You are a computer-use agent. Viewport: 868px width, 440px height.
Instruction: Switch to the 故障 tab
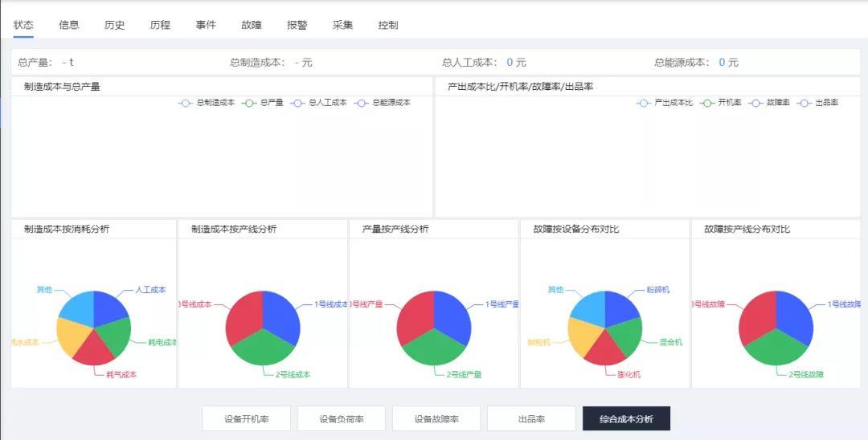[252, 25]
